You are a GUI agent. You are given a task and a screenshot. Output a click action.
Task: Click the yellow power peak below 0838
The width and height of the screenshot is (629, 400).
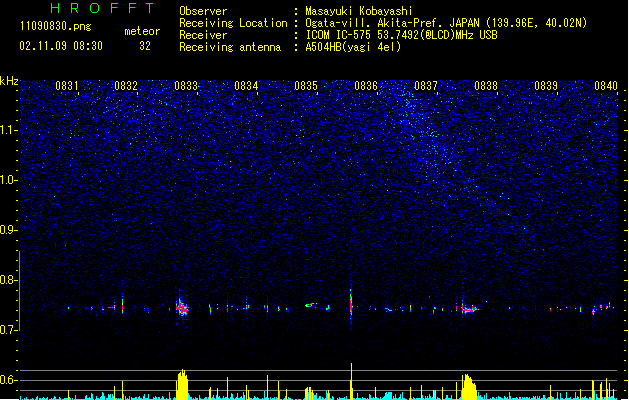469,387
